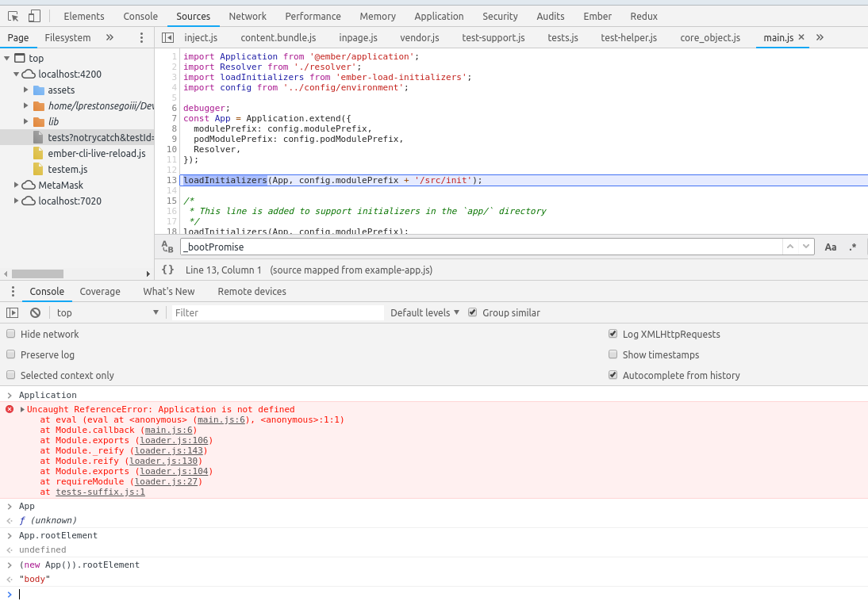
Task: Toggle the search and replace icon
Action: 167,247
